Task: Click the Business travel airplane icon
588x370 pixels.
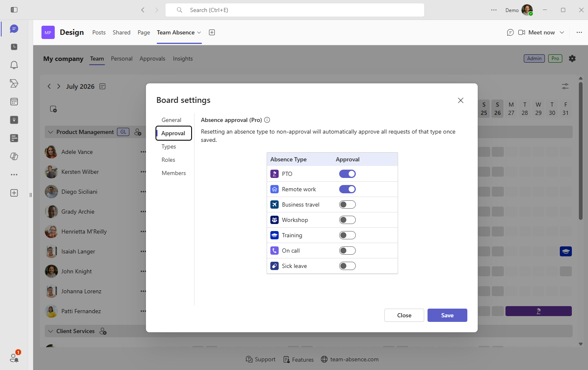Action: click(x=275, y=204)
